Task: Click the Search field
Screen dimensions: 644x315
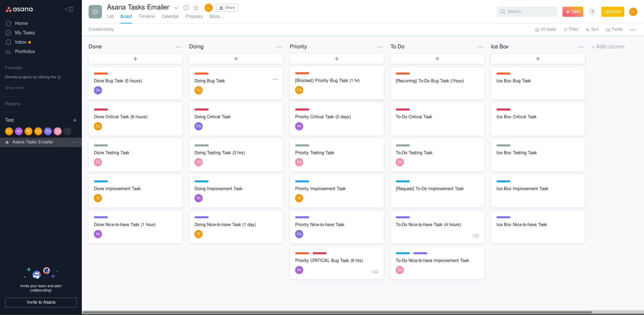Action: pos(527,11)
